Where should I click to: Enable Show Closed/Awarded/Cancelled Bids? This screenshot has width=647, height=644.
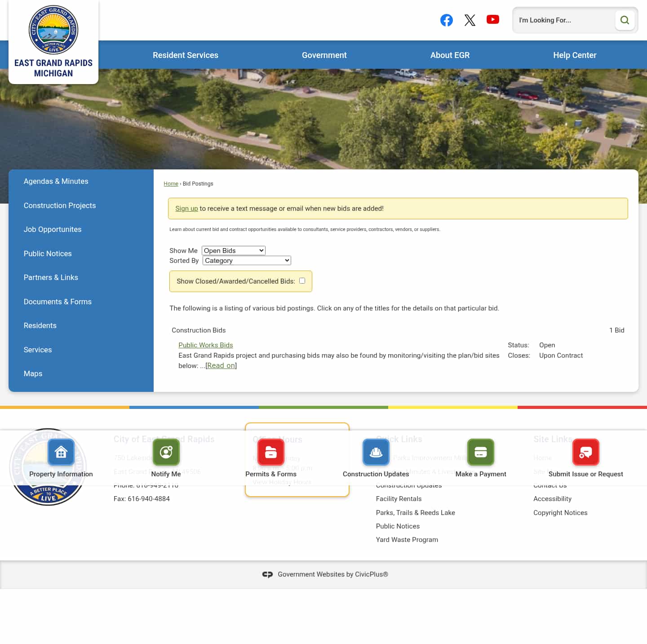[x=302, y=280]
